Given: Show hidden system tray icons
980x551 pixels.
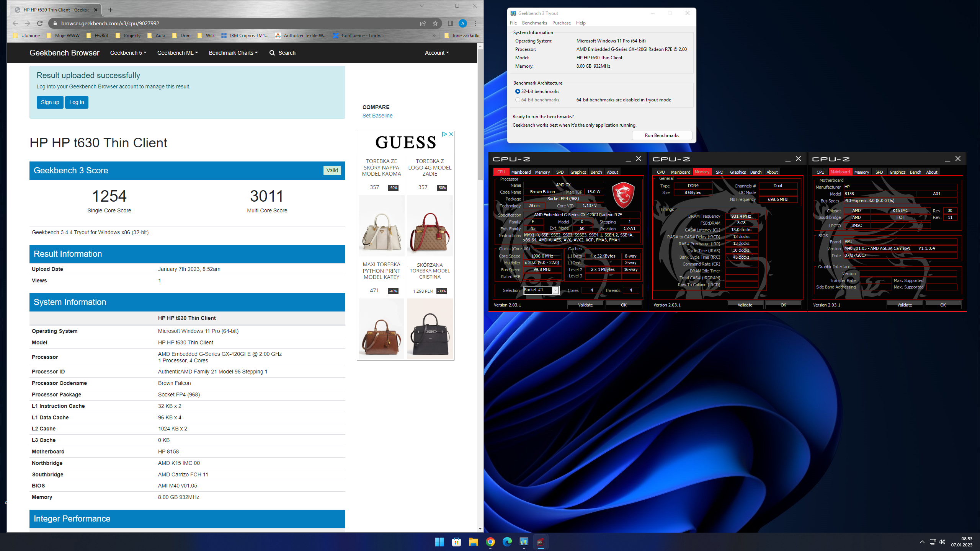Looking at the screenshot, I should click(922, 542).
